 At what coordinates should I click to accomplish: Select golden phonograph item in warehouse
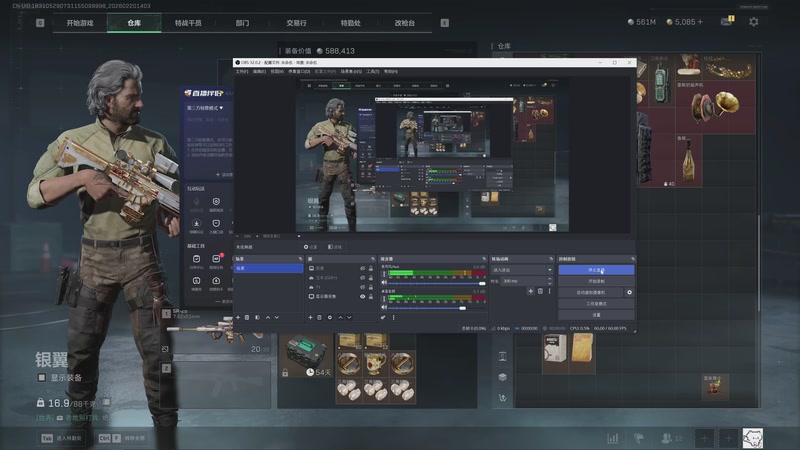tap(715, 108)
